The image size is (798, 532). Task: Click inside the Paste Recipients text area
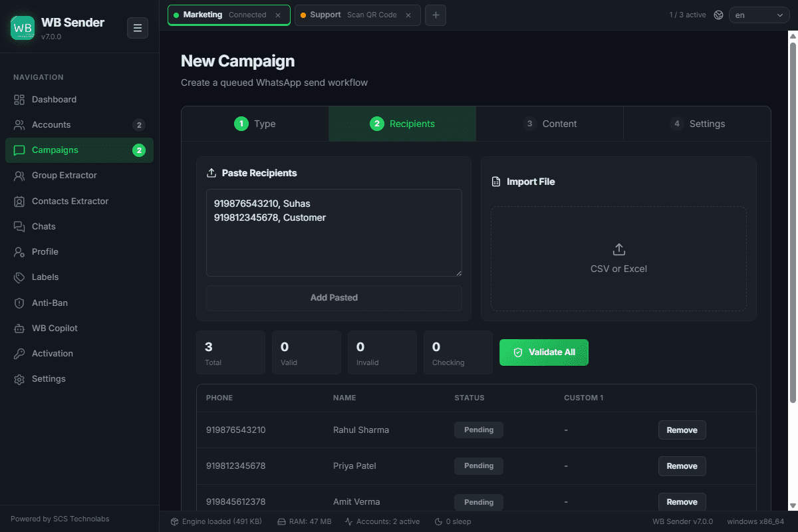tap(334, 233)
